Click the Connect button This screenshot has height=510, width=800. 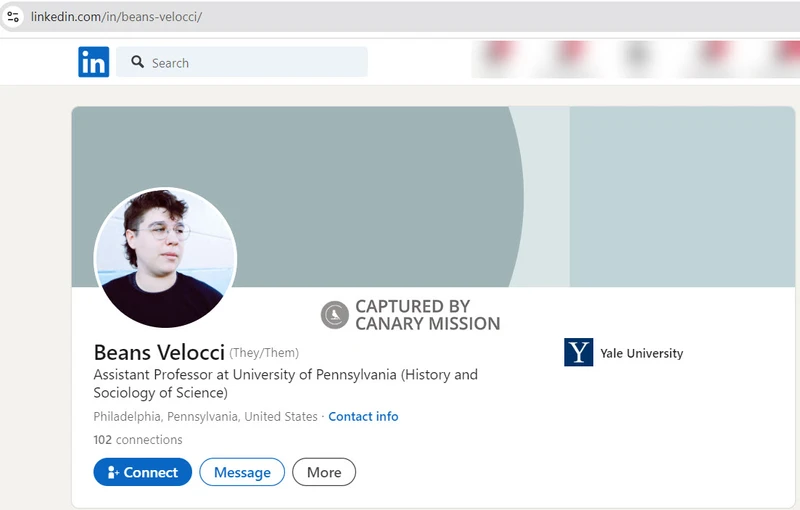[142, 472]
